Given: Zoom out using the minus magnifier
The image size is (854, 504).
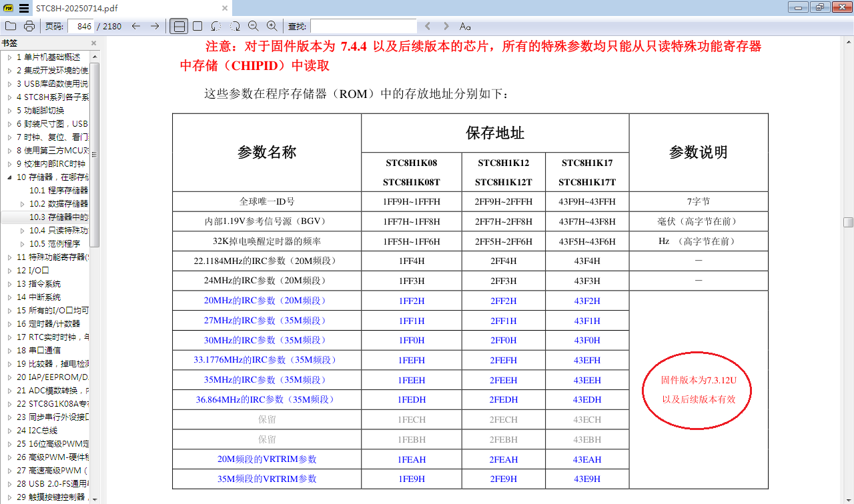Looking at the screenshot, I should [x=254, y=26].
